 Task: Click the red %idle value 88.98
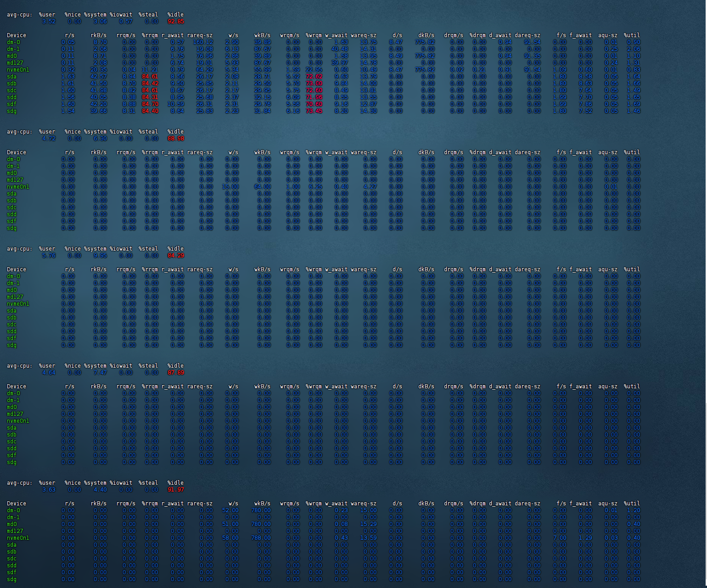(176, 139)
